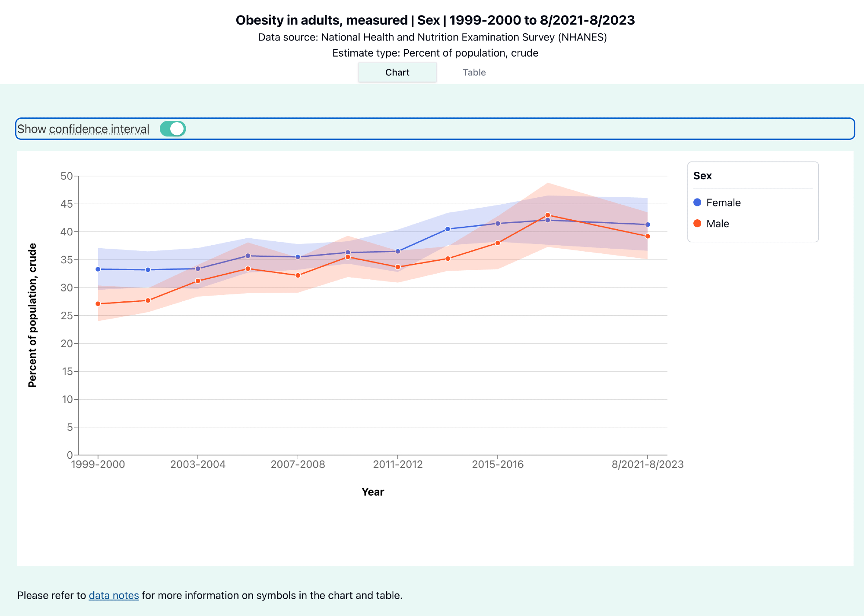Click the 2011-2012 x-axis label
The width and height of the screenshot is (864, 616).
click(397, 464)
